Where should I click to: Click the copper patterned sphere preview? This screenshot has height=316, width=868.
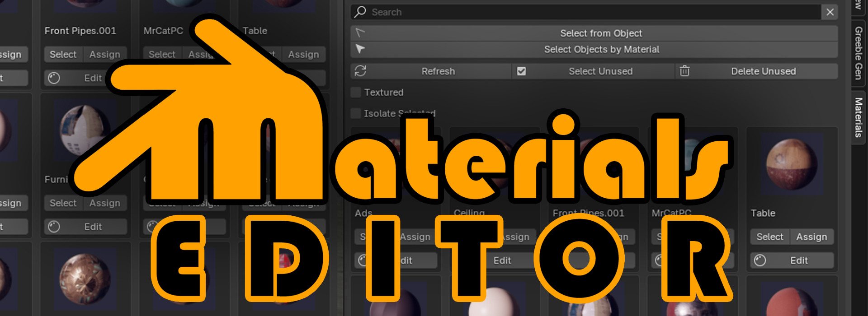85,279
